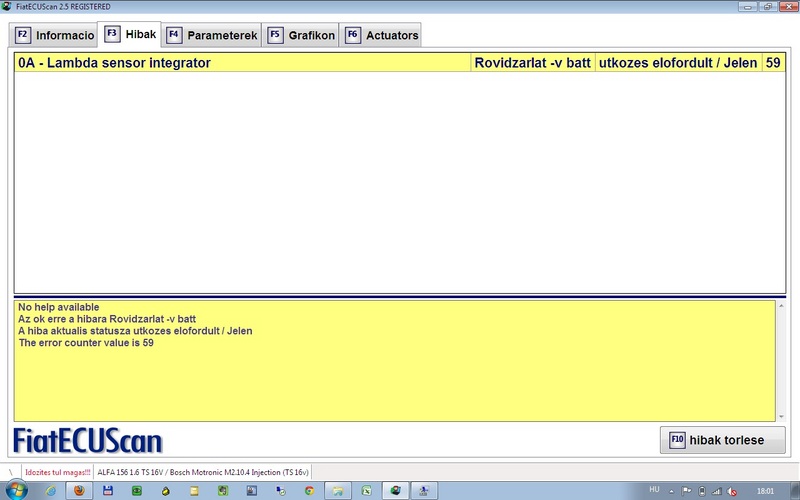800x500 pixels.
Task: Click the blue floppy disk taskbar icon
Action: click(x=107, y=490)
